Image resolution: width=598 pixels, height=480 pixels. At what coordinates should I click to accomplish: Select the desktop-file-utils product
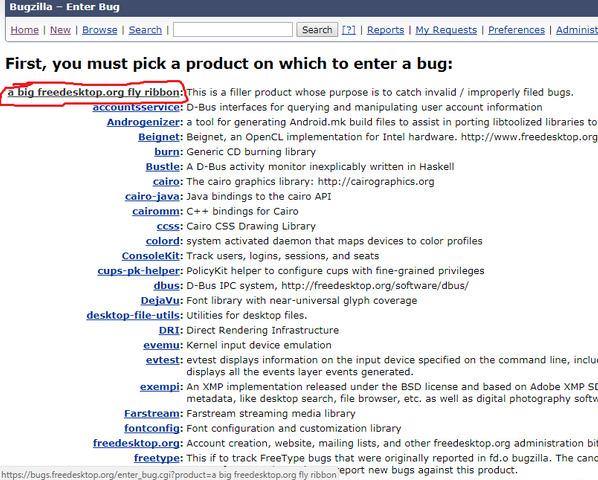coord(133,315)
